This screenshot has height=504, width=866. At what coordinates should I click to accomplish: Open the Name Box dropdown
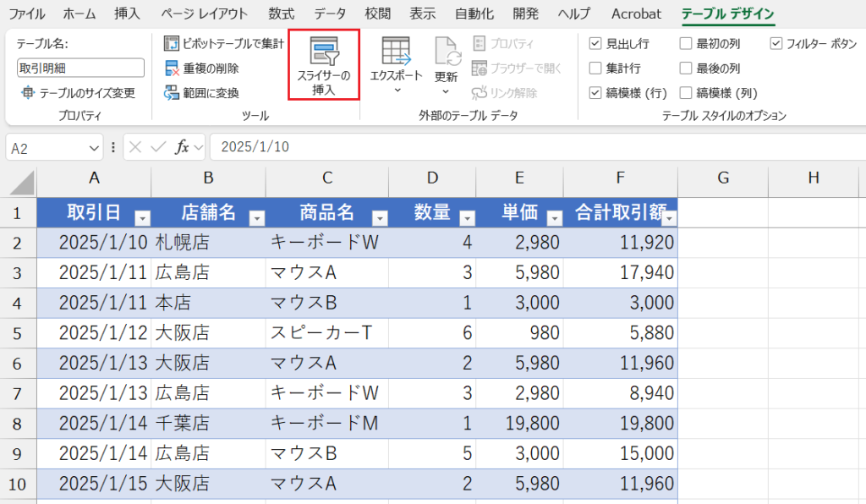pyautogui.click(x=93, y=146)
